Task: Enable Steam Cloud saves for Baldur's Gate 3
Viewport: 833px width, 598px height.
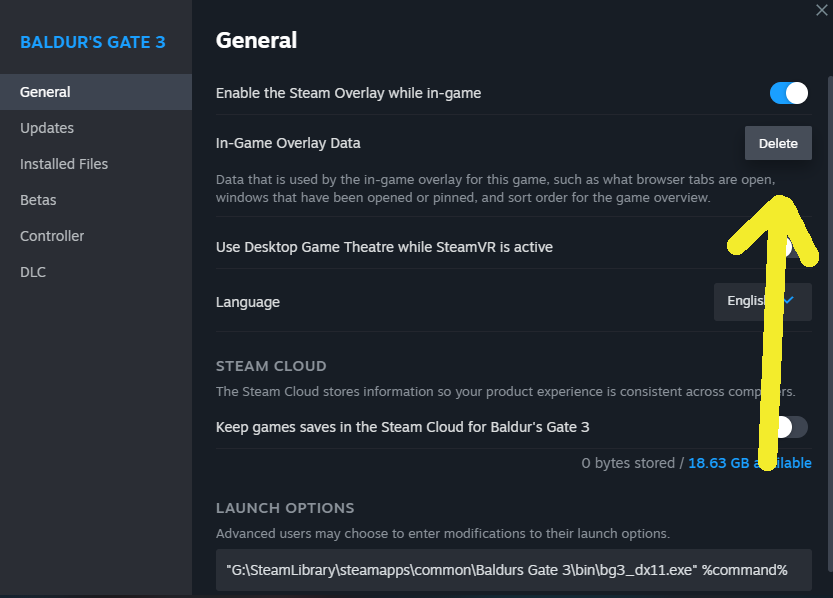Action: (x=790, y=427)
